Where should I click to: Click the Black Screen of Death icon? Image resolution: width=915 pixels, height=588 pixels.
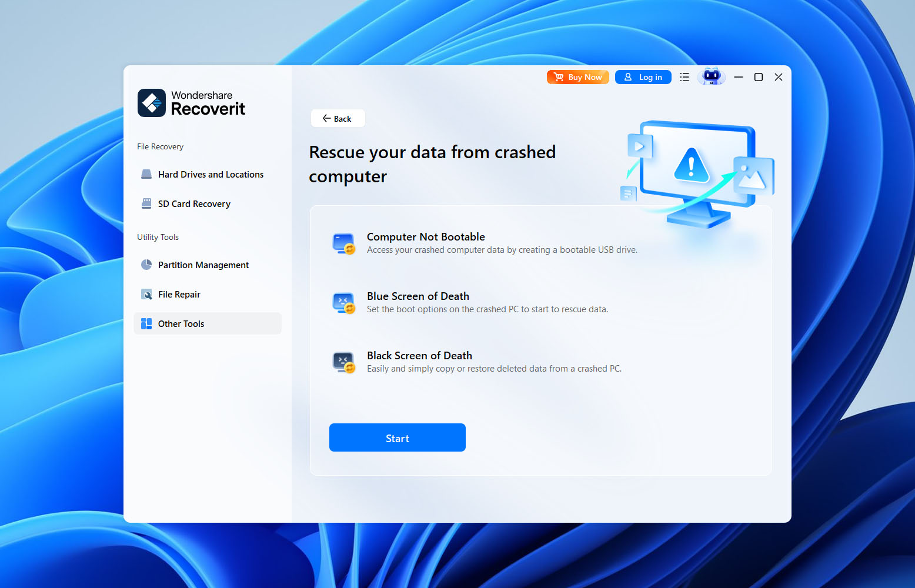point(344,362)
